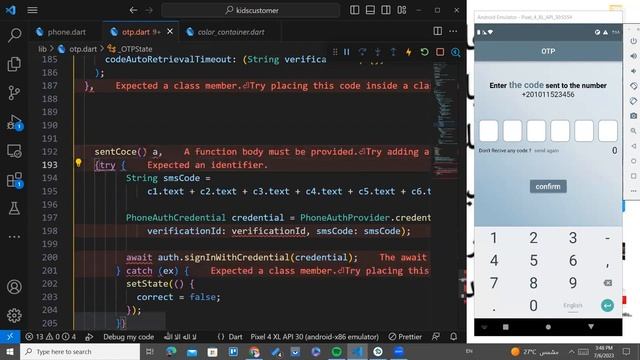This screenshot has width=640, height=360.
Task: Click emulator power button
Action: tap(633, 41)
